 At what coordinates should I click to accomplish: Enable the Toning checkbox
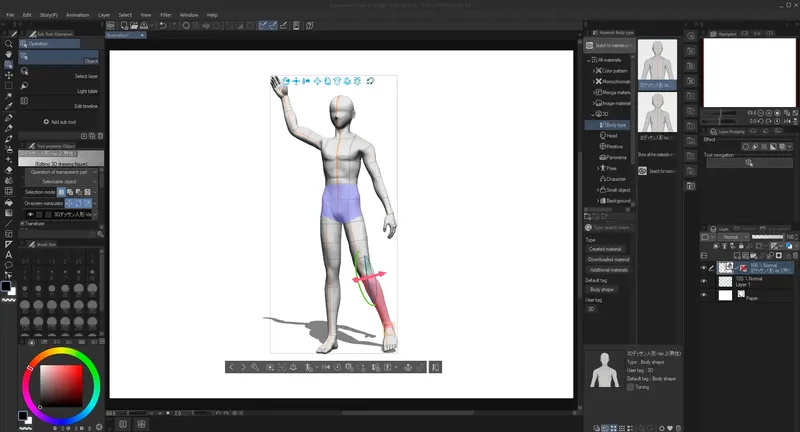pyautogui.click(x=630, y=387)
